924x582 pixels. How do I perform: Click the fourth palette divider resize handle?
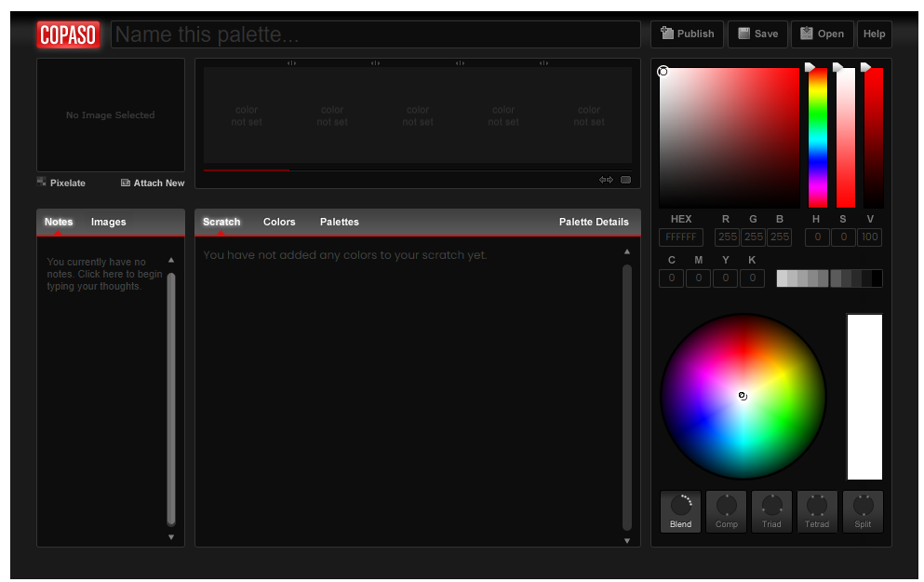[x=544, y=63]
